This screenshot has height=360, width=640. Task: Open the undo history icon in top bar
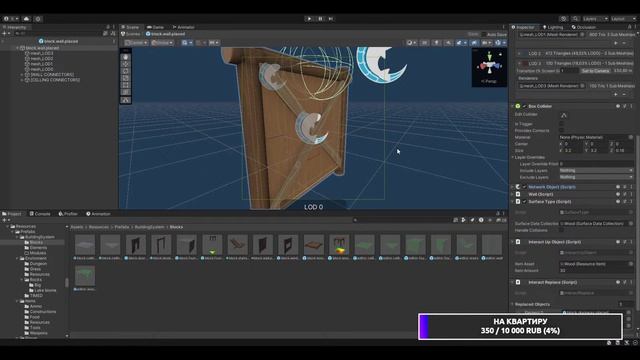564,19
